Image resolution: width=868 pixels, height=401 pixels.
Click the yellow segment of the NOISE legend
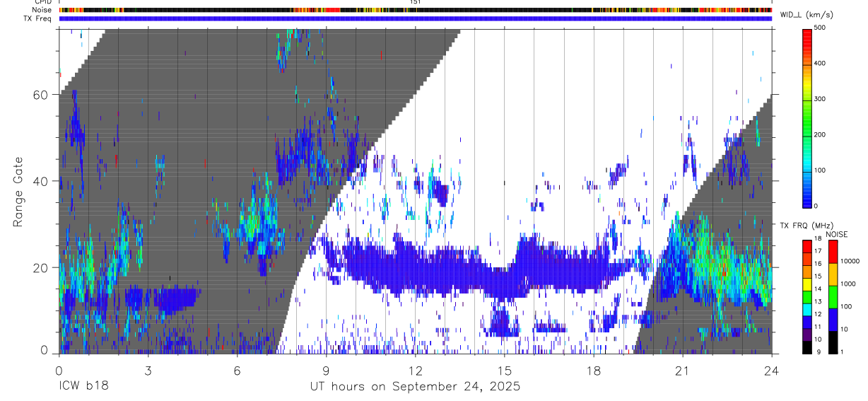tap(833, 274)
